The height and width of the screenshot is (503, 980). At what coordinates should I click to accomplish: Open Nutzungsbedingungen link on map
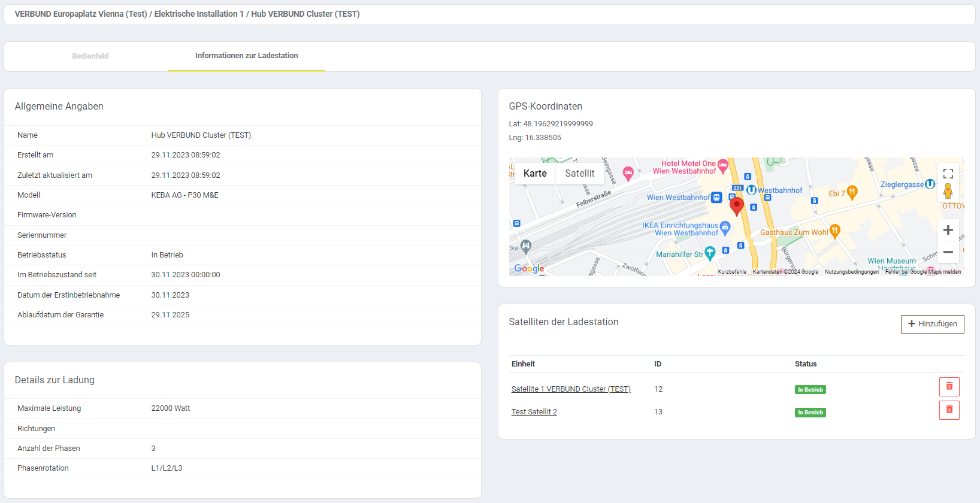(852, 272)
